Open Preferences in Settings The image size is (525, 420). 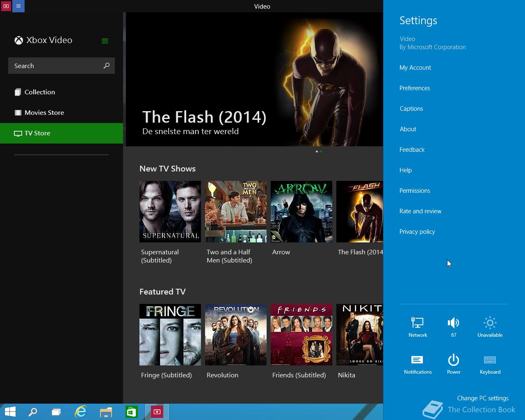click(x=415, y=88)
